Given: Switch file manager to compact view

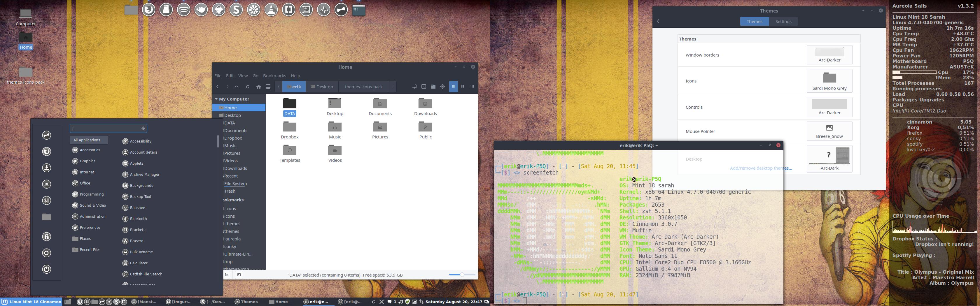Looking at the screenshot, I should (x=473, y=87).
